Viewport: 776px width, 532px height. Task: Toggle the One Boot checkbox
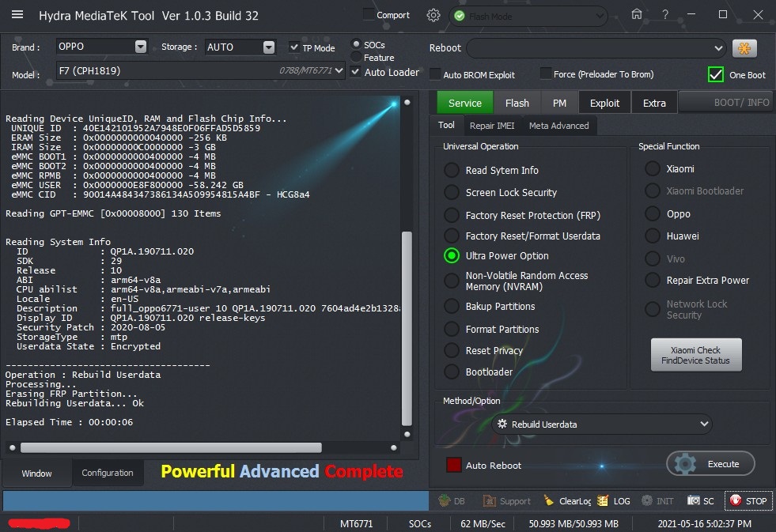tap(716, 74)
